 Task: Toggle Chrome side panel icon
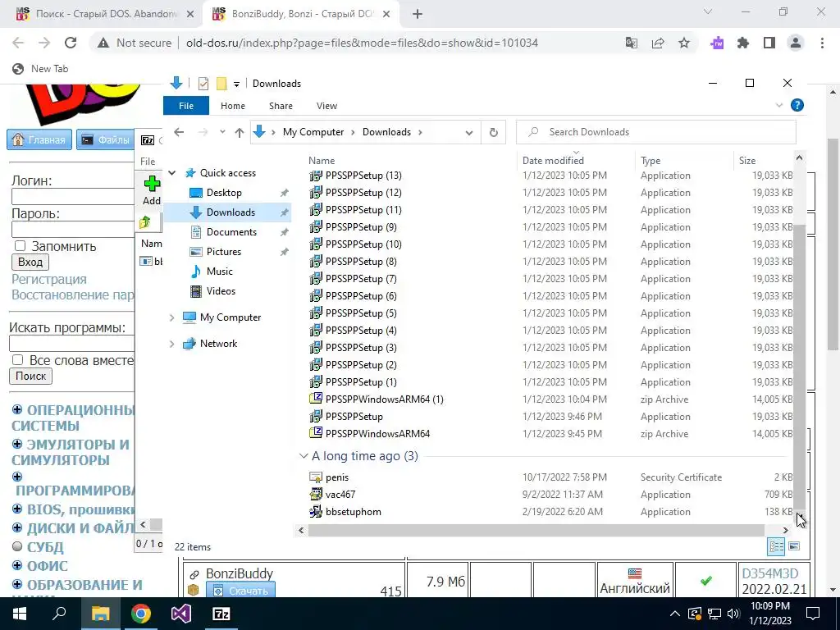[769, 43]
